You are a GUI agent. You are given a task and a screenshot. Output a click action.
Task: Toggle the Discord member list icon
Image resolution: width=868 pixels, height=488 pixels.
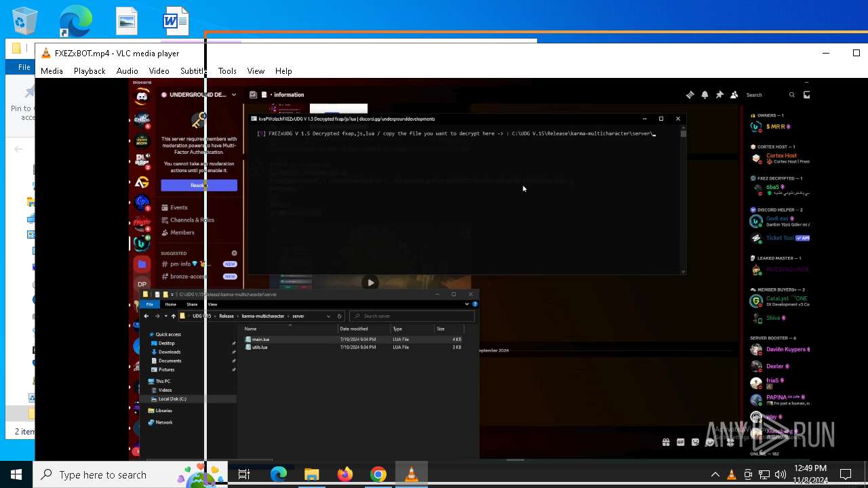[734, 95]
